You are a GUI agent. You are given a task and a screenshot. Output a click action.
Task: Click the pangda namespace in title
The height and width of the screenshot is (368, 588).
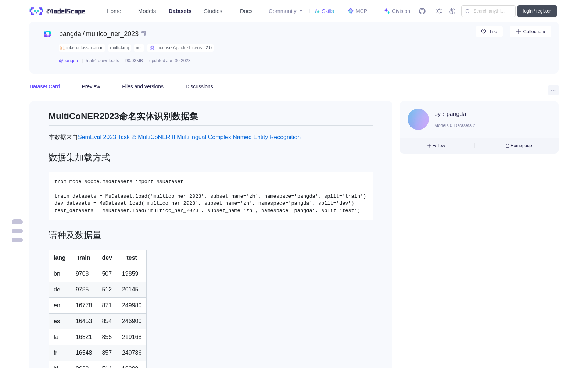click(x=70, y=34)
